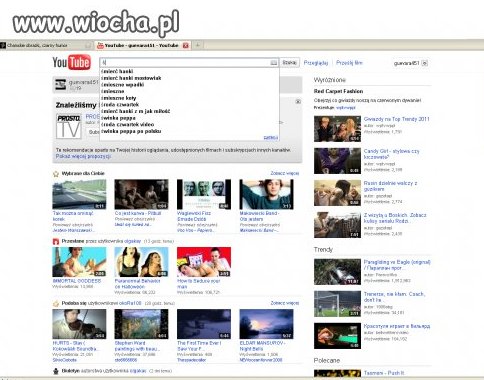Click the YouTube logo
484x380 pixels.
pyautogui.click(x=71, y=62)
